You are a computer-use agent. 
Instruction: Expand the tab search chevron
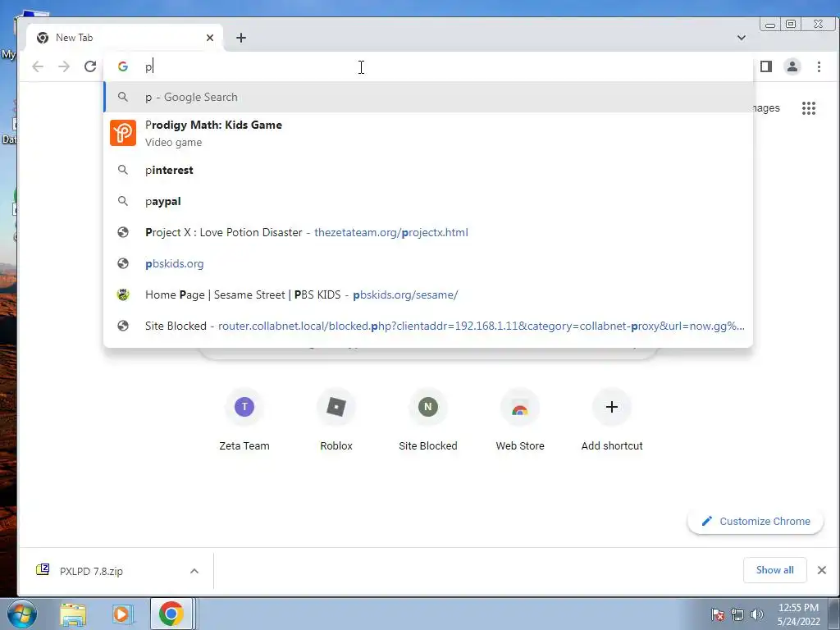742,38
